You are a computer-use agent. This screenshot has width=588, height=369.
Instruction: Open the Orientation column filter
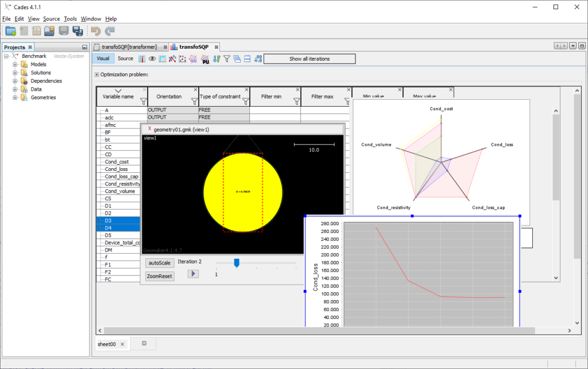[194, 101]
